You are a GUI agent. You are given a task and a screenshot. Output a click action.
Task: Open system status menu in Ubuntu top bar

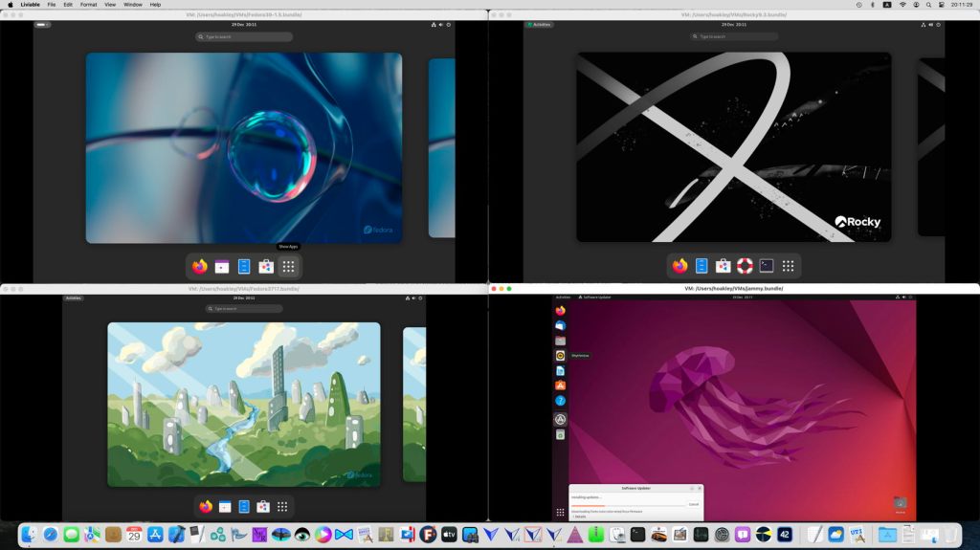903,297
